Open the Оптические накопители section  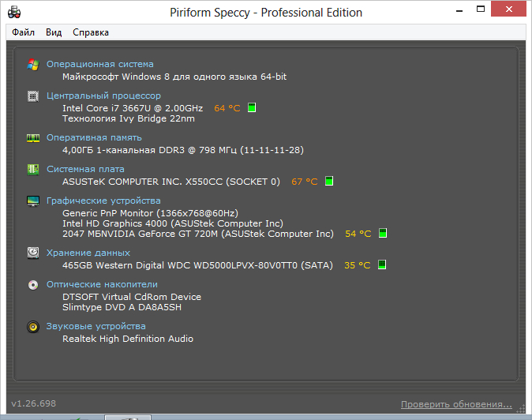(x=102, y=284)
